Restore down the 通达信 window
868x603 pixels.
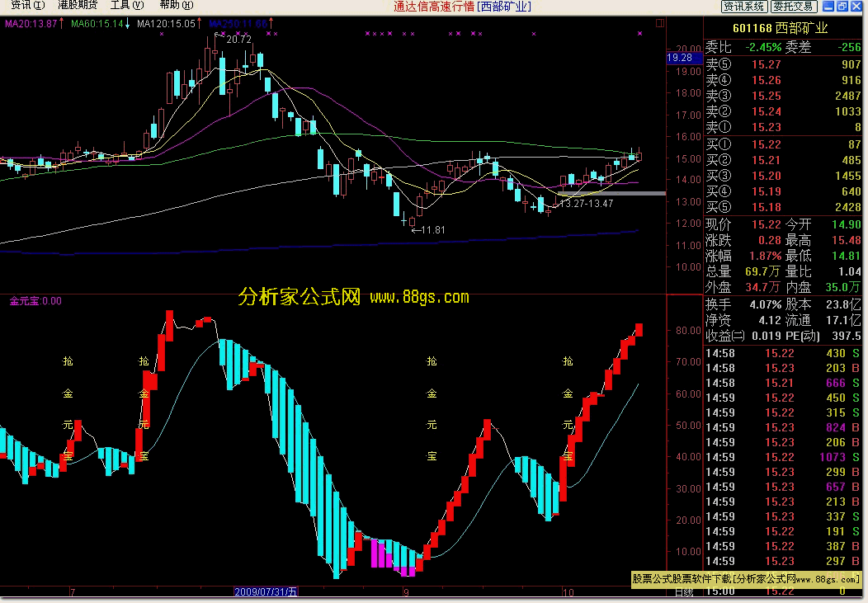click(842, 6)
